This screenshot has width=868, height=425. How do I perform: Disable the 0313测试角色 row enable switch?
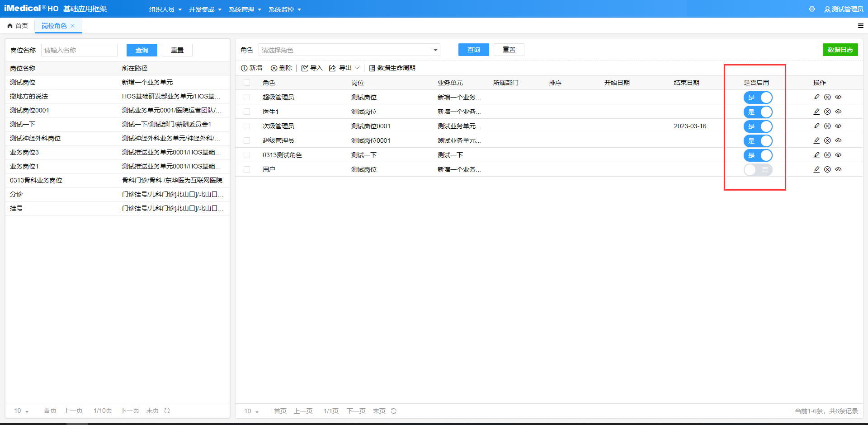point(758,155)
